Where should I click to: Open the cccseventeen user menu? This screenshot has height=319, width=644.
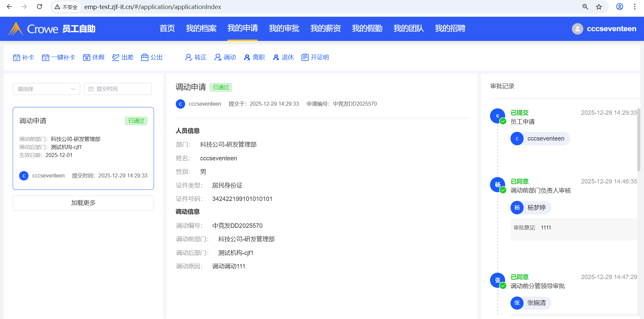(x=604, y=29)
